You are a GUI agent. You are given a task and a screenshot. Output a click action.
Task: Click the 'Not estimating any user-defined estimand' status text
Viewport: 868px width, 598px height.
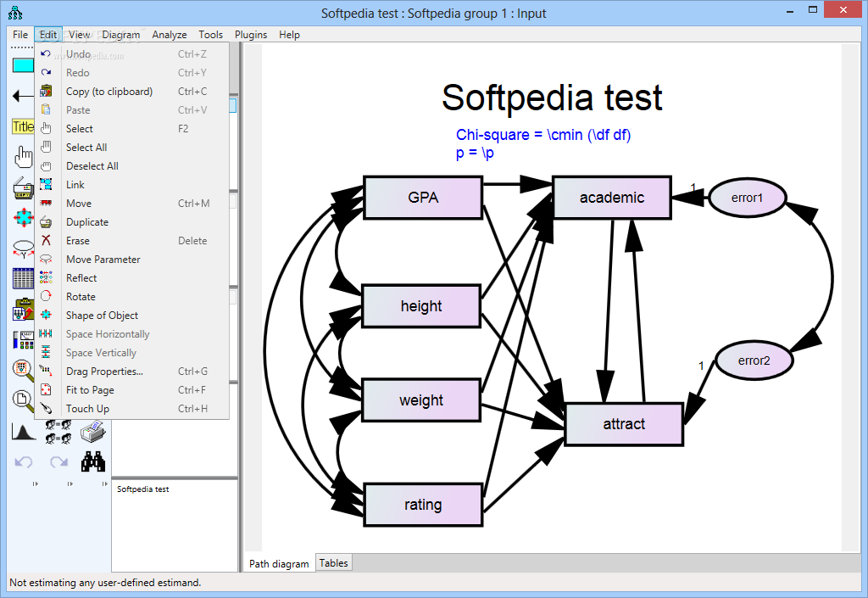coord(105,583)
